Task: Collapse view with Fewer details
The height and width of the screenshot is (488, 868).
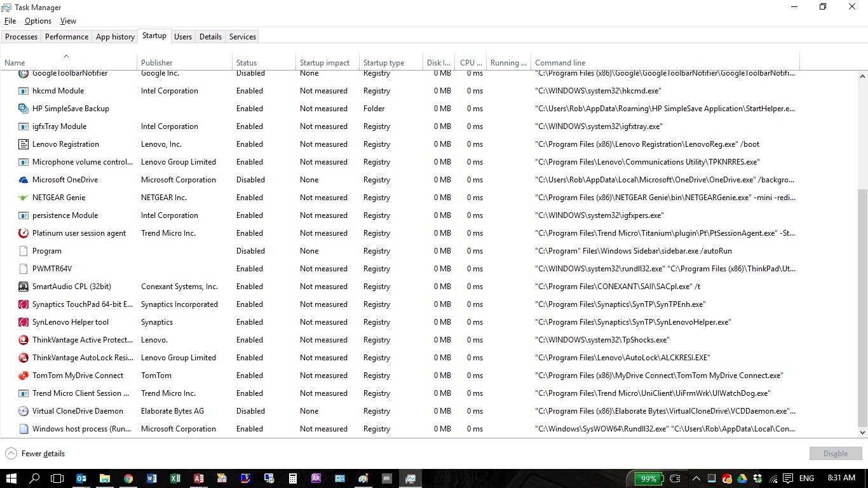Action: (x=35, y=454)
